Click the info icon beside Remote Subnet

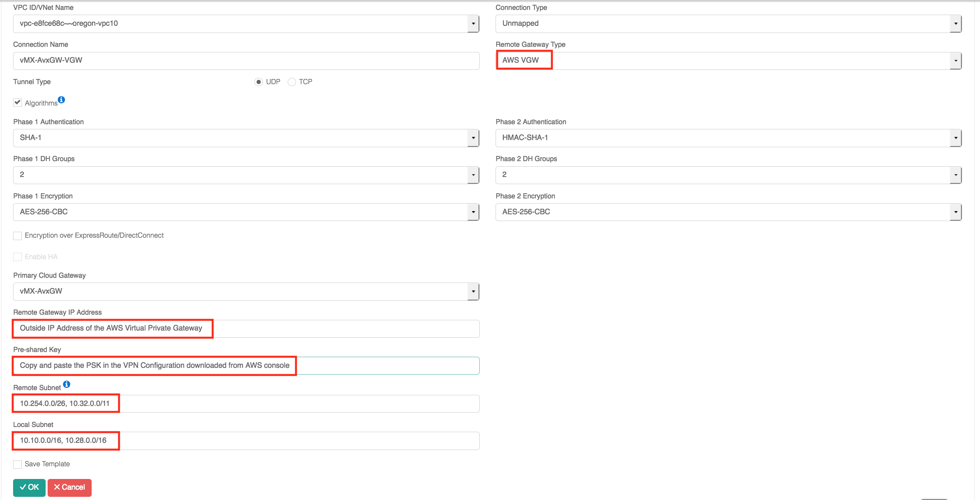coord(67,384)
